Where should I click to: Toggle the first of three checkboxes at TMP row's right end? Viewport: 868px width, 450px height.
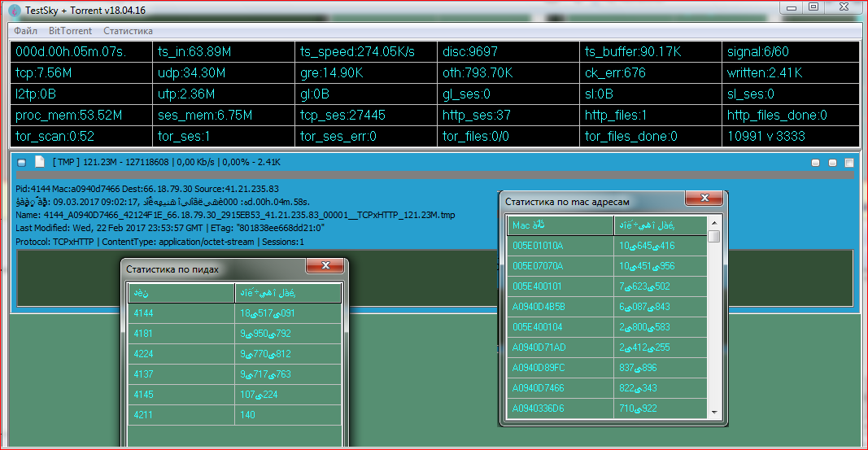click(816, 163)
